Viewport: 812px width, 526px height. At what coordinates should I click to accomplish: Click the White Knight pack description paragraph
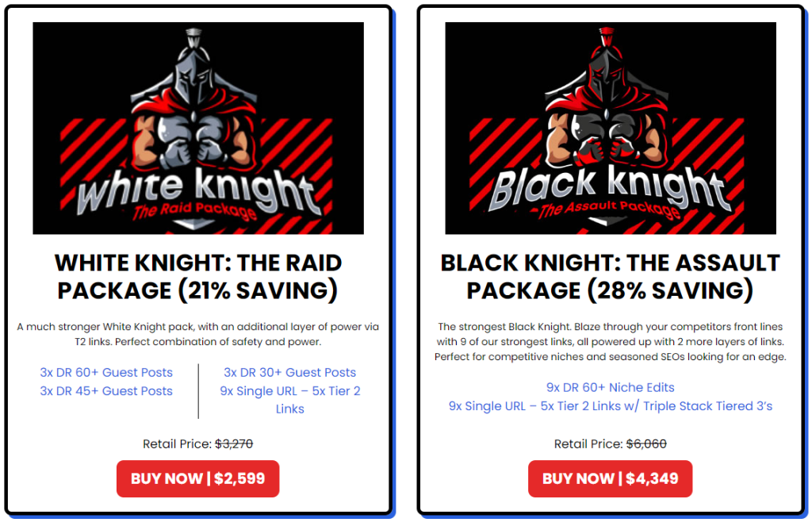point(198,334)
